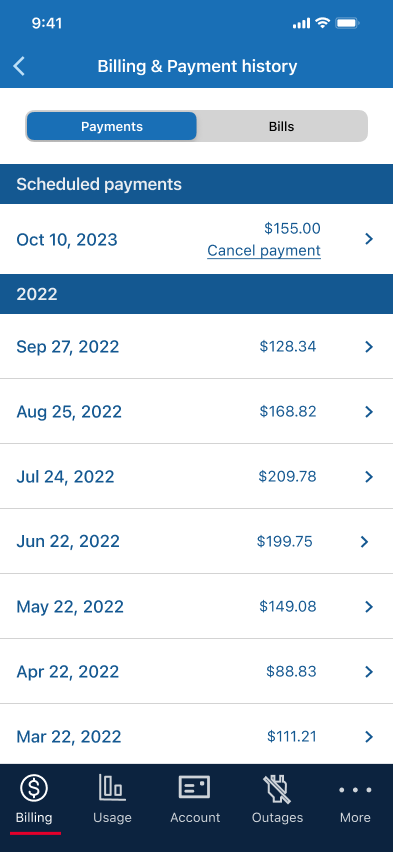Screen dimensions: 393x852
Task: Select the $209.78 payment amount
Action: pos(287,477)
